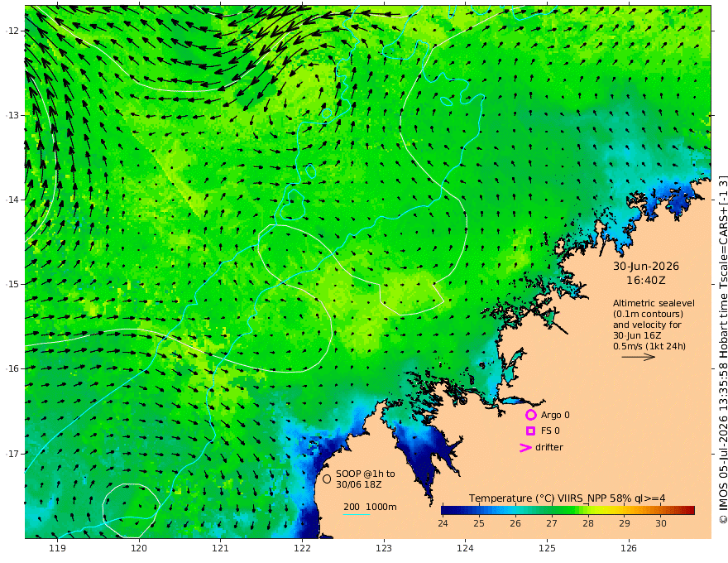Click the 25 colorbar tick label
Viewport: 728px width, 563px height.
pyautogui.click(x=479, y=523)
